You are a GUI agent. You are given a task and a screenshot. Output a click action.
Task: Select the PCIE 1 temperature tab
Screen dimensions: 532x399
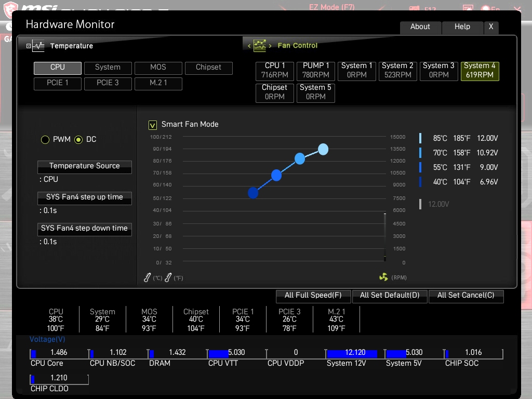pos(57,84)
